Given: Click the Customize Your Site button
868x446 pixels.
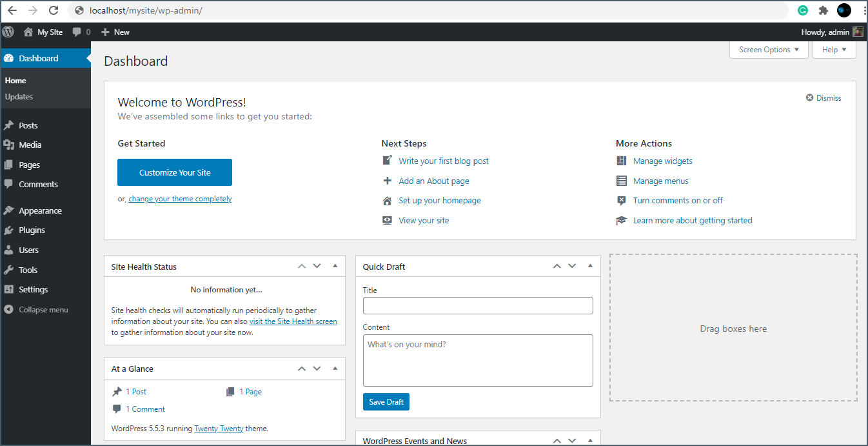Looking at the screenshot, I should 175,172.
